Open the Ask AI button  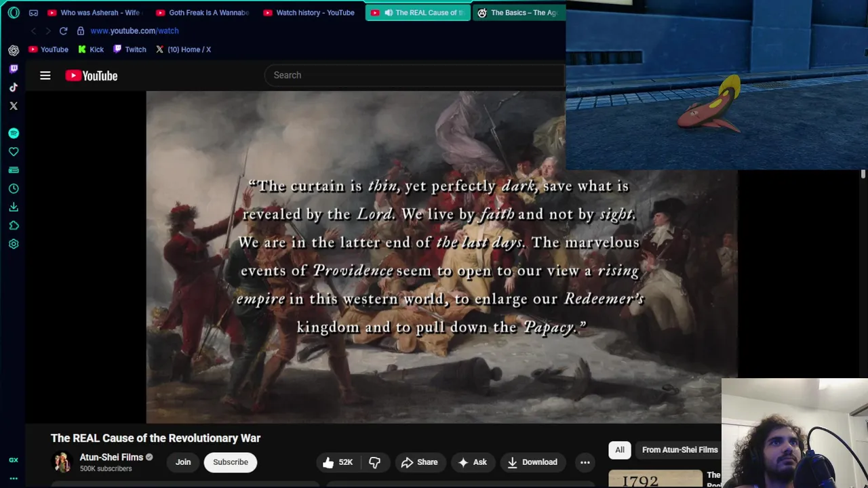coord(473,462)
